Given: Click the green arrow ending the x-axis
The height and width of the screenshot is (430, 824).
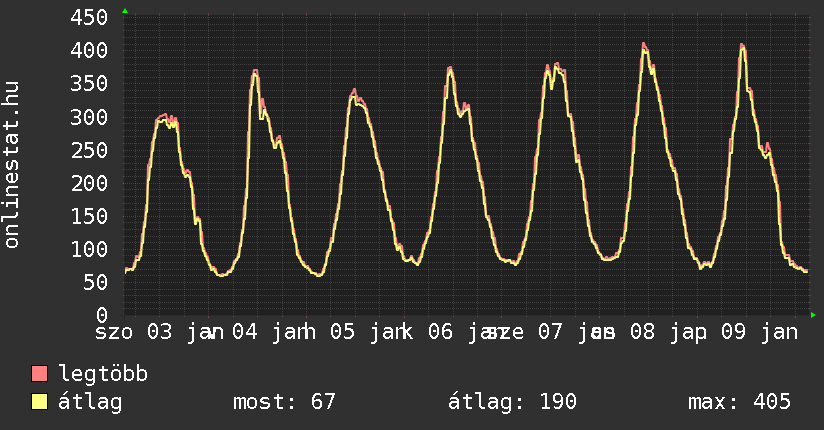Looking at the screenshot, I should tap(813, 315).
